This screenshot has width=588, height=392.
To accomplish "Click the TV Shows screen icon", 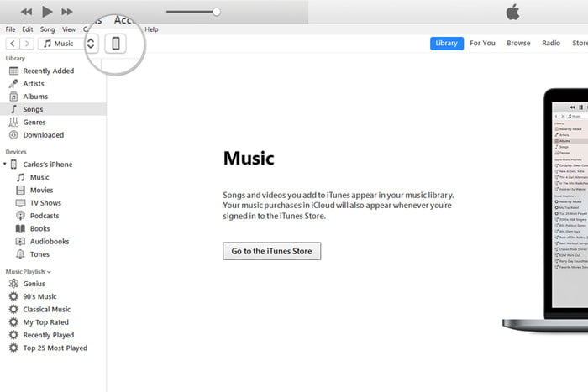I will pos(21,203).
